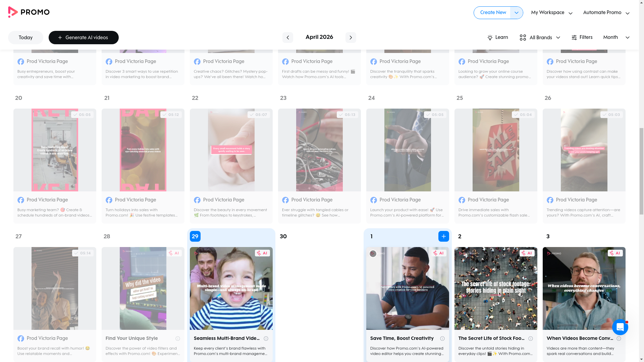Click plus icon on day 1
The height and width of the screenshot is (362, 644).
(x=443, y=236)
